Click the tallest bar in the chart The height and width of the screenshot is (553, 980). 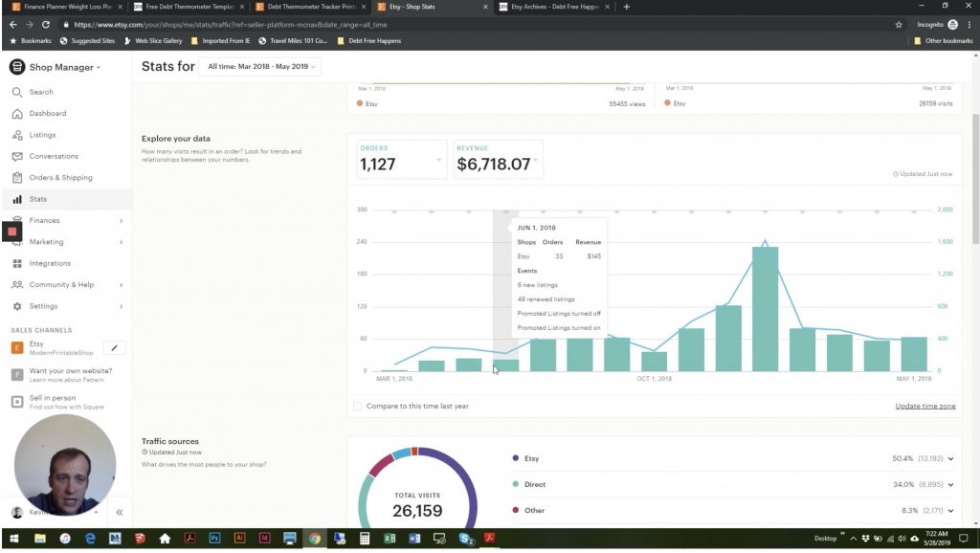(765, 309)
